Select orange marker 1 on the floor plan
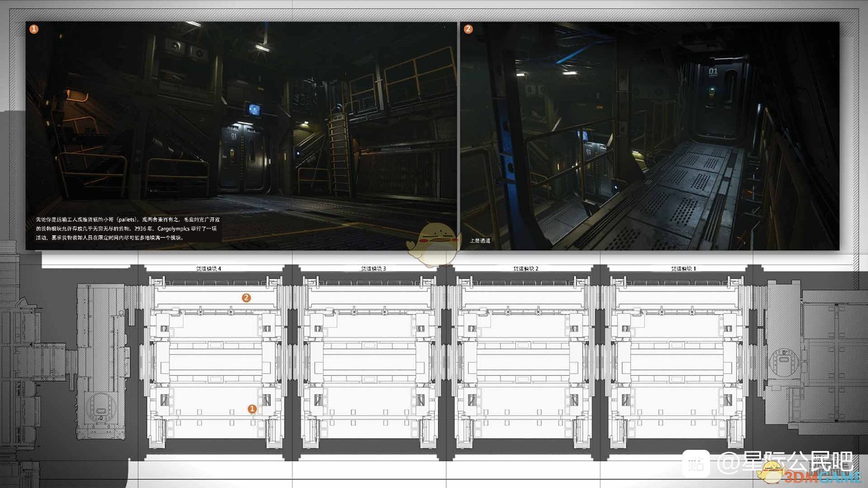 coord(252,409)
